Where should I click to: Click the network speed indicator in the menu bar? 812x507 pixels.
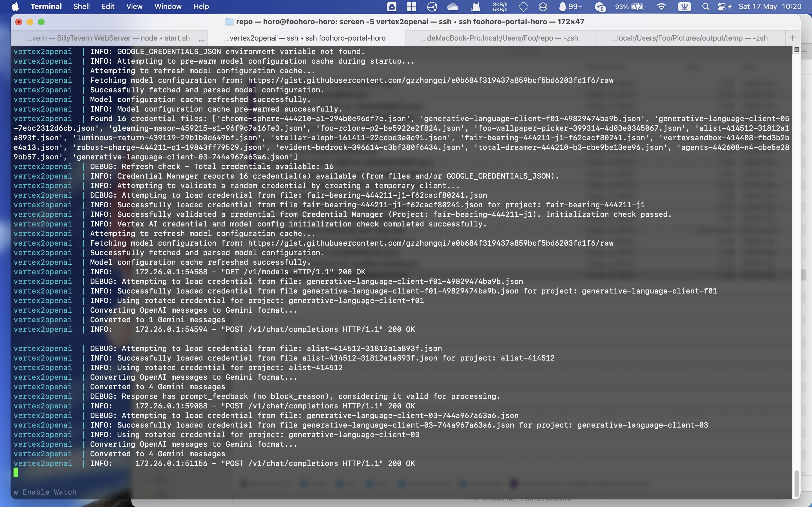[500, 7]
